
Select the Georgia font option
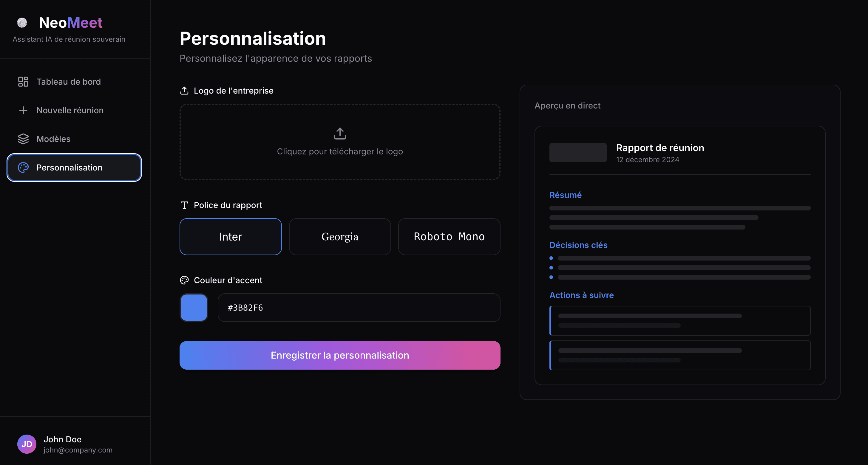[x=340, y=236]
